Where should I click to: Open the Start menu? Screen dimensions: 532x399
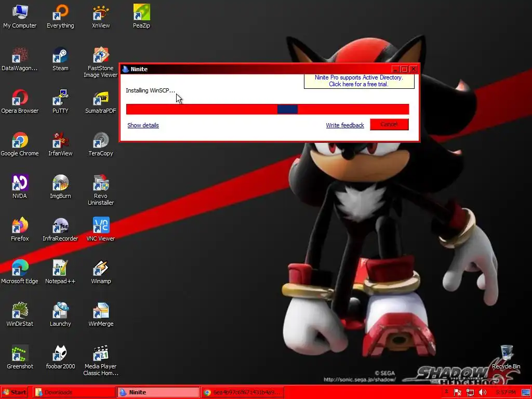[14, 393]
